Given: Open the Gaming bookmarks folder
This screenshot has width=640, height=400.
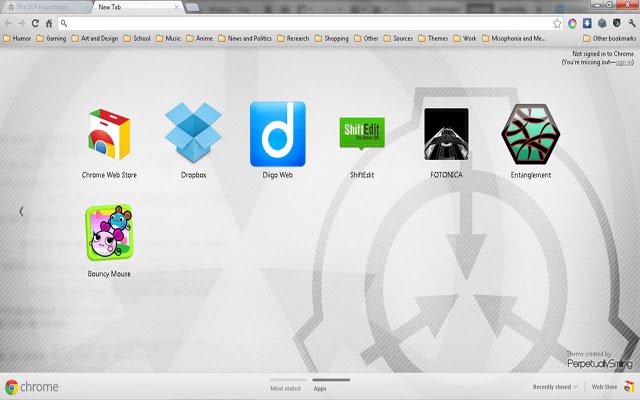Looking at the screenshot, I should [51, 38].
